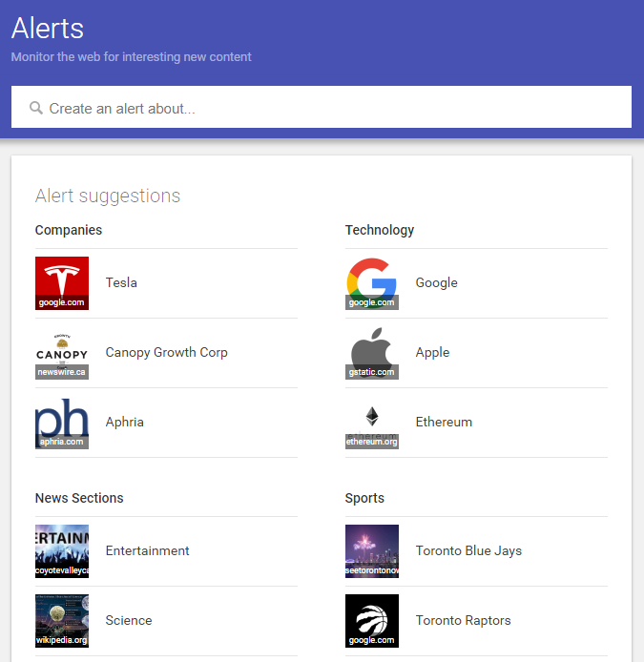Focus the Create an alert about field
644x662 pixels.
pos(322,107)
